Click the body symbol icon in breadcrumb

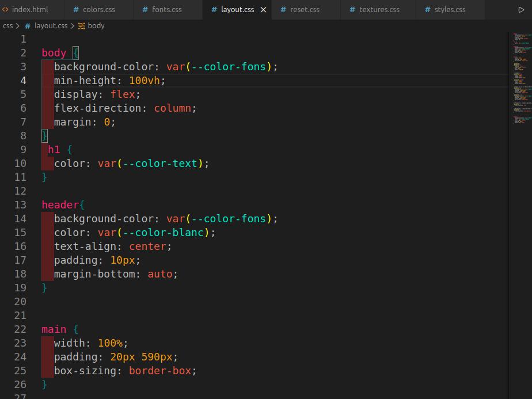click(x=81, y=26)
